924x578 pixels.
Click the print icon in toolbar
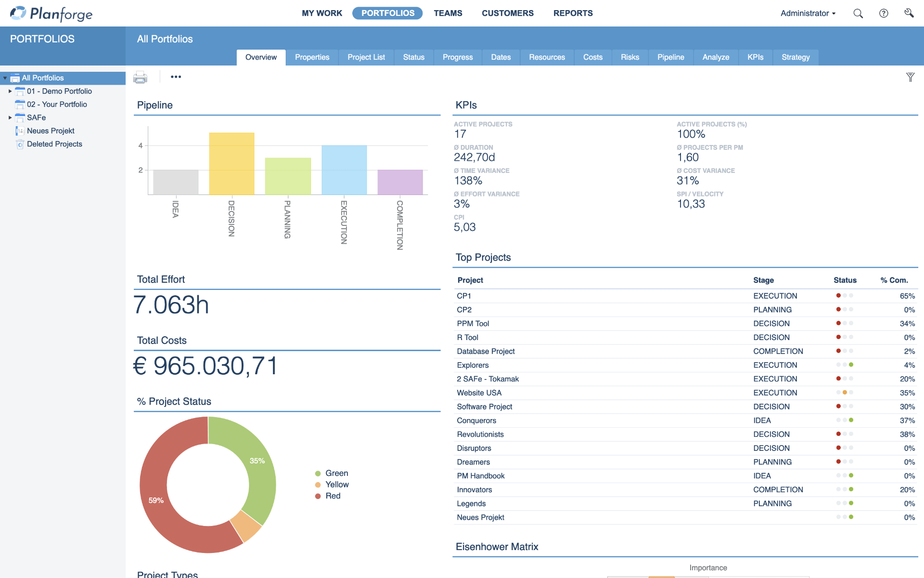pyautogui.click(x=140, y=77)
